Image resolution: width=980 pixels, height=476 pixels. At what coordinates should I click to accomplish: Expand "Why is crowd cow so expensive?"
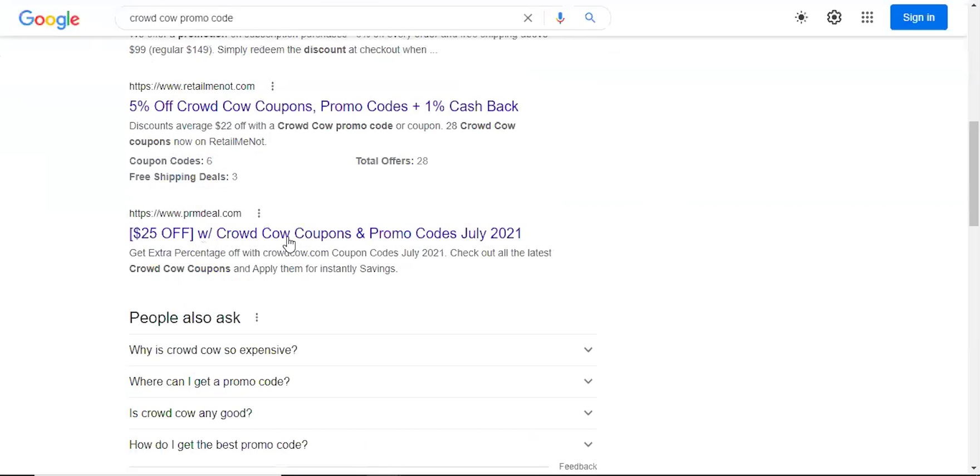(x=362, y=350)
